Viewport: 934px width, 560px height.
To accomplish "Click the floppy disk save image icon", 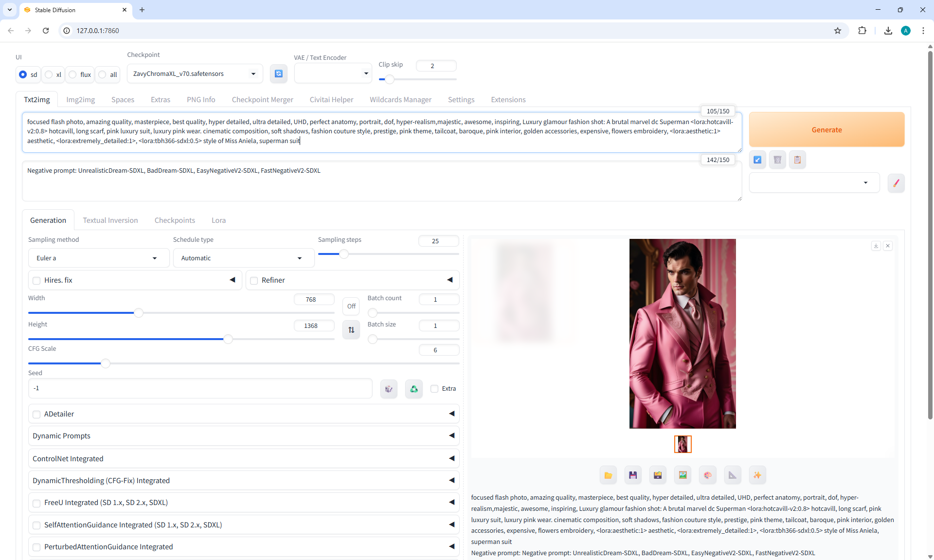I will pyautogui.click(x=633, y=475).
